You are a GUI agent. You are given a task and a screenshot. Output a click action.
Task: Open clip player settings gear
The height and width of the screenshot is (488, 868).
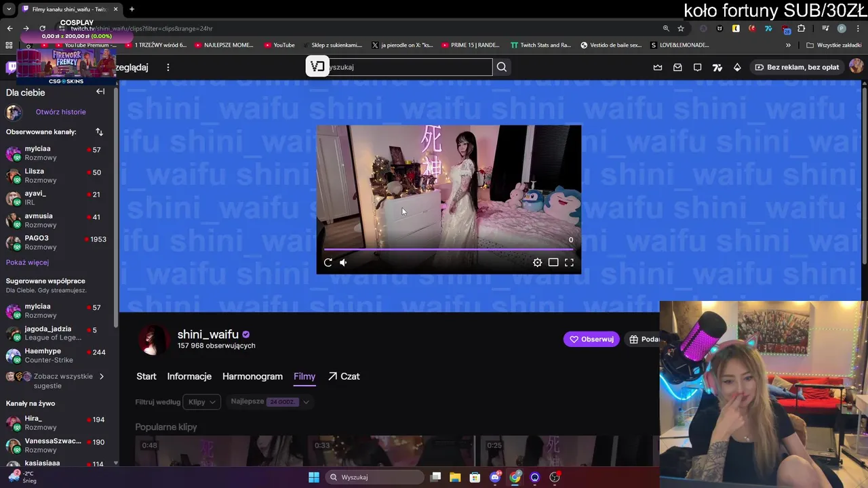537,262
